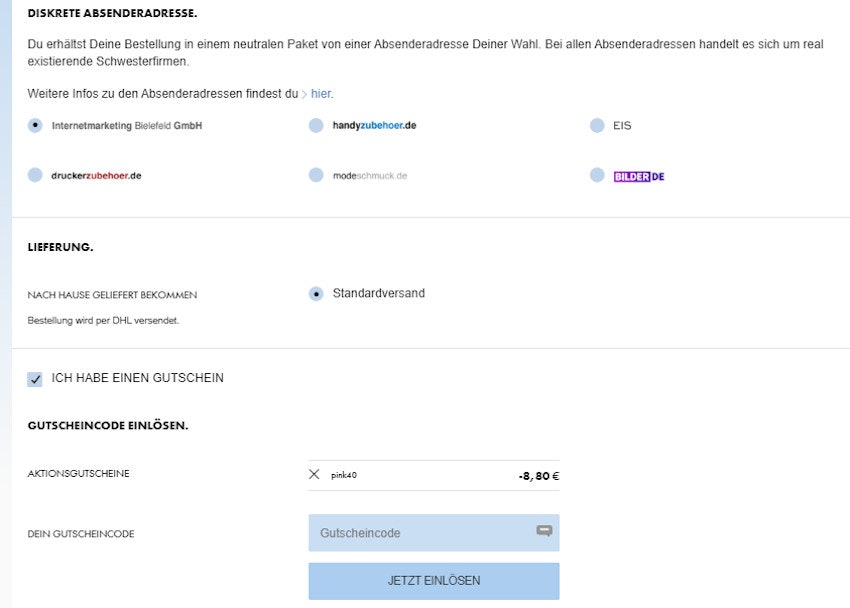Pick the druckerzubehoer.de sender radio button
This screenshot has height=608, width=850.
point(36,175)
